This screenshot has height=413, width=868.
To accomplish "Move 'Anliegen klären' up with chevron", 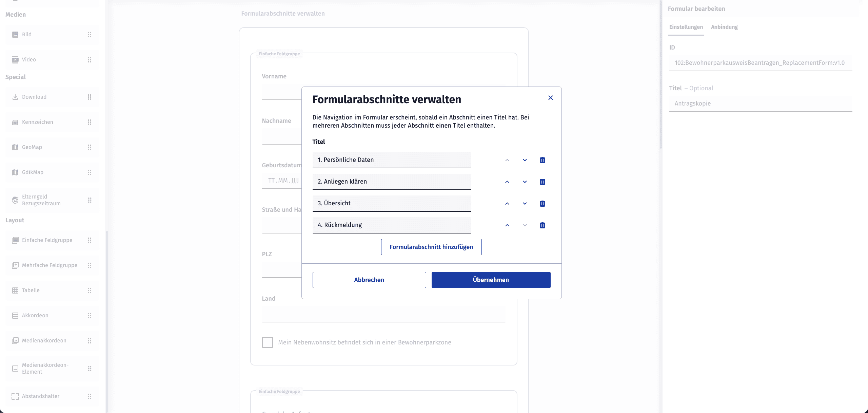I will 507,182.
